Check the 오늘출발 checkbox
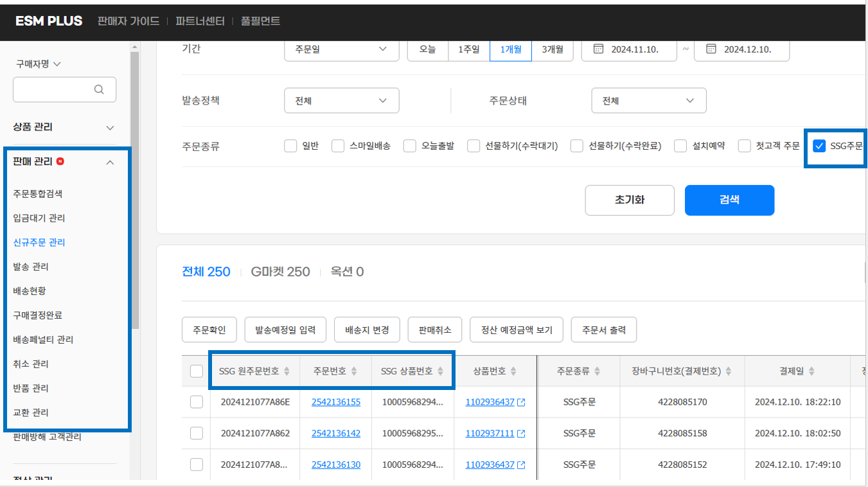 coord(410,146)
